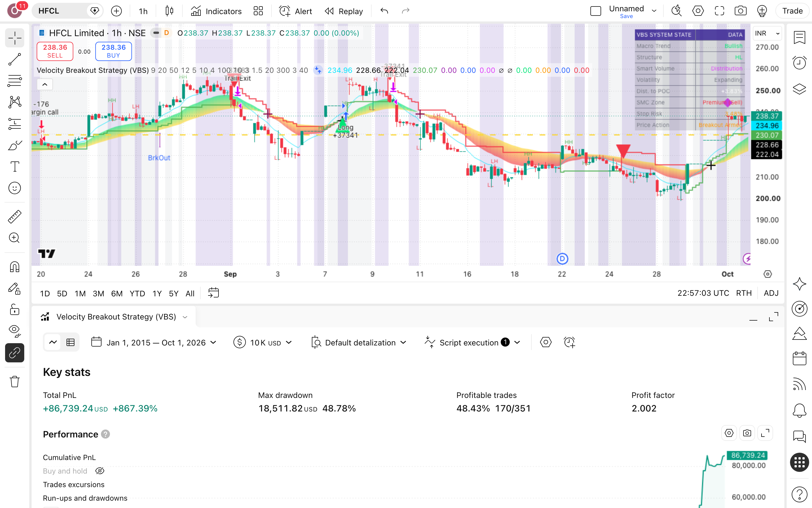
Task: Open the Trade button
Action: [792, 11]
